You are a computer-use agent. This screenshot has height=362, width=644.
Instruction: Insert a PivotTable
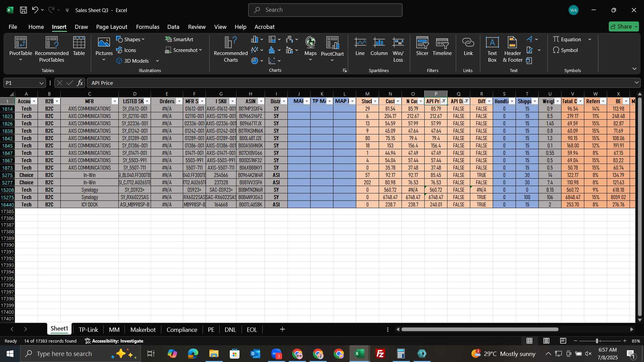(x=20, y=49)
